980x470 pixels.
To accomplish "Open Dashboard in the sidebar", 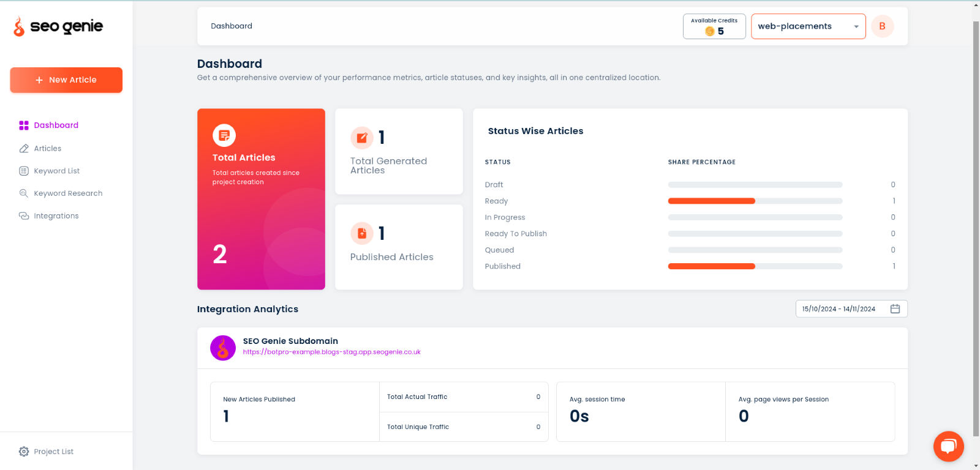I will click(x=56, y=125).
